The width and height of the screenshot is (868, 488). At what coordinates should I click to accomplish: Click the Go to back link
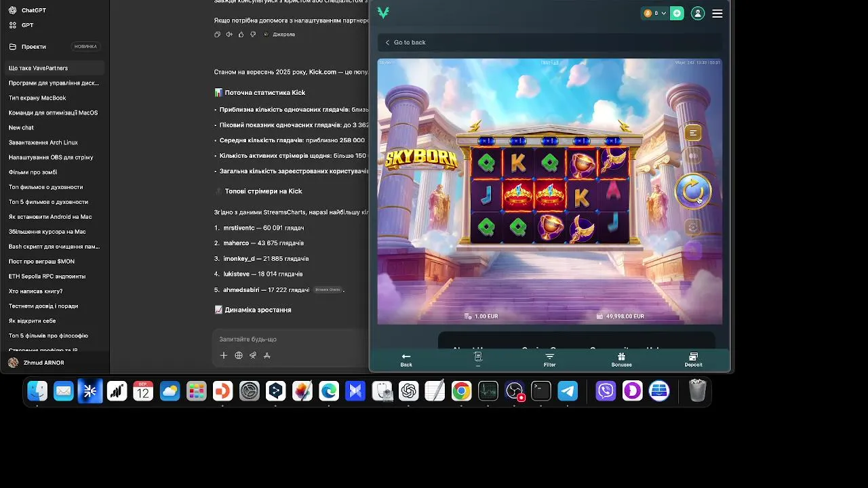click(x=406, y=42)
